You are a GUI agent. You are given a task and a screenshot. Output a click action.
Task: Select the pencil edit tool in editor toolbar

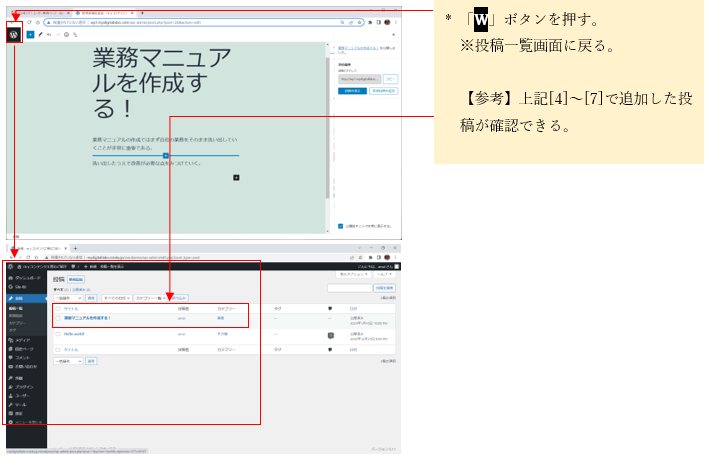40,34
